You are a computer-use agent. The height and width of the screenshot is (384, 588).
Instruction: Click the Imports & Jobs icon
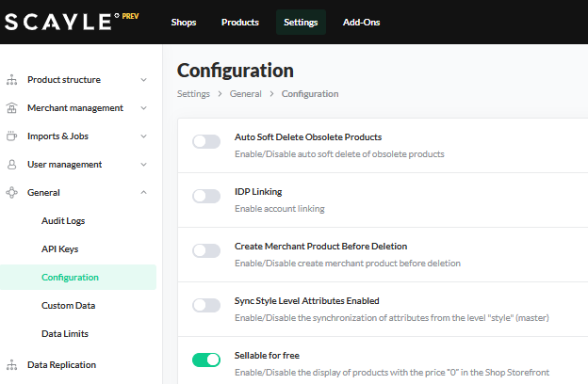click(x=11, y=136)
